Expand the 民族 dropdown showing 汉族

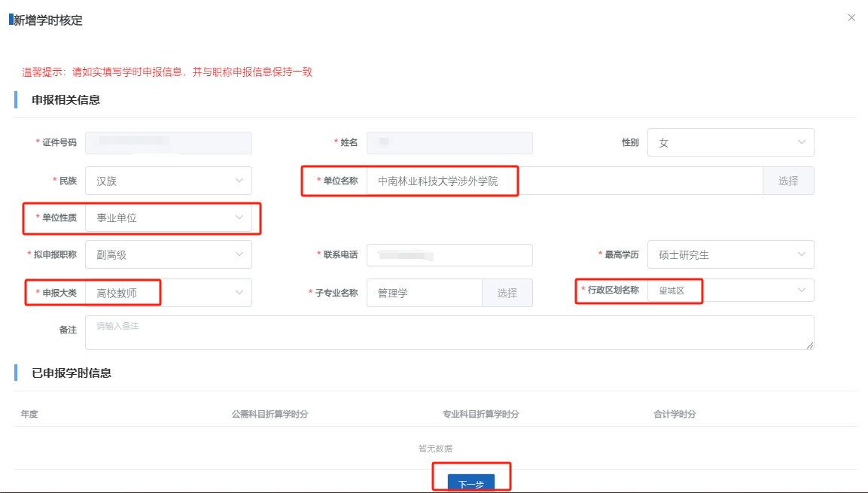(168, 181)
